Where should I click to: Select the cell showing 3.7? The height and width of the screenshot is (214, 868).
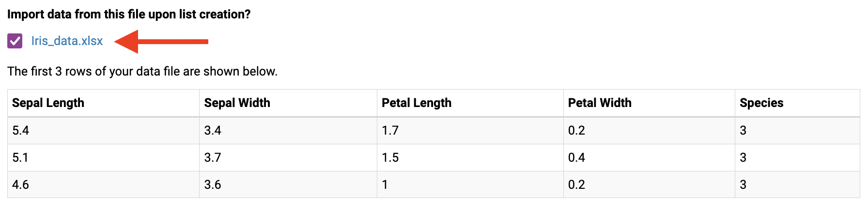tap(213, 157)
